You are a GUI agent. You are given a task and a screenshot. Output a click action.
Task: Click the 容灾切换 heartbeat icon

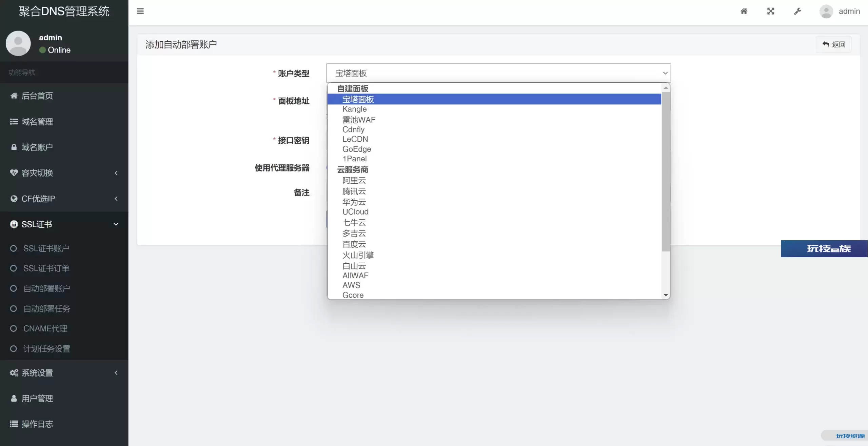click(x=14, y=173)
